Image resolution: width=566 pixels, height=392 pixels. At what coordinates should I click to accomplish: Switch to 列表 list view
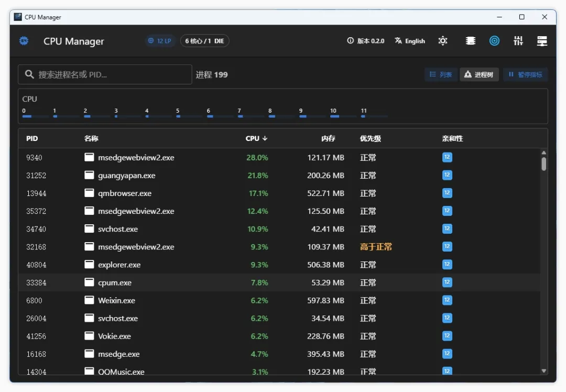(441, 74)
